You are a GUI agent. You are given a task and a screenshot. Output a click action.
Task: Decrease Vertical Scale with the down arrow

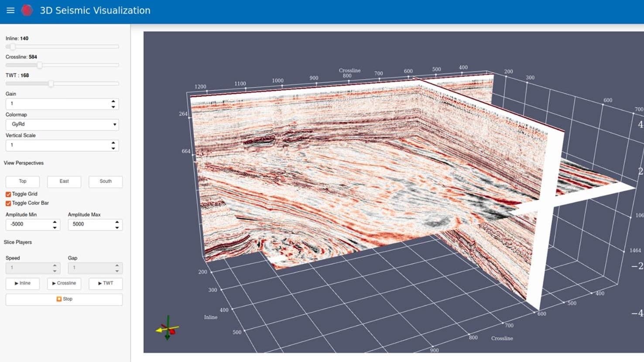click(x=114, y=147)
